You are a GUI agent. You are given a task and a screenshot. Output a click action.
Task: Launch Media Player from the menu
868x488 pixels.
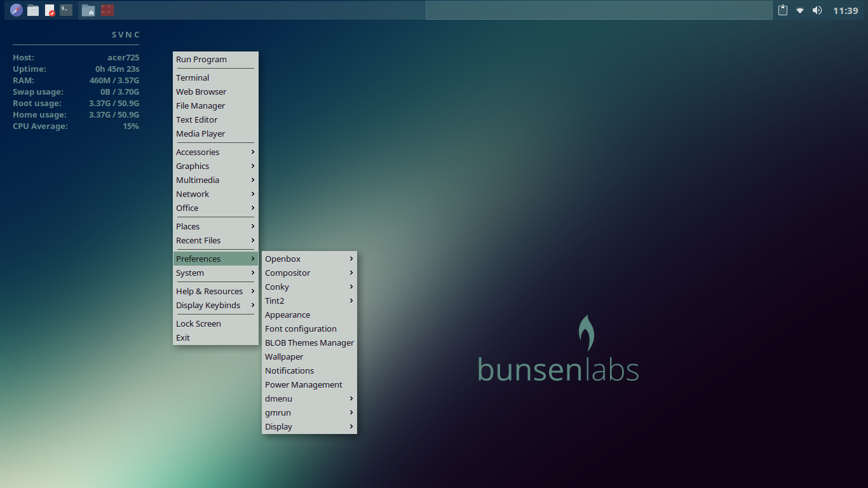(215, 134)
